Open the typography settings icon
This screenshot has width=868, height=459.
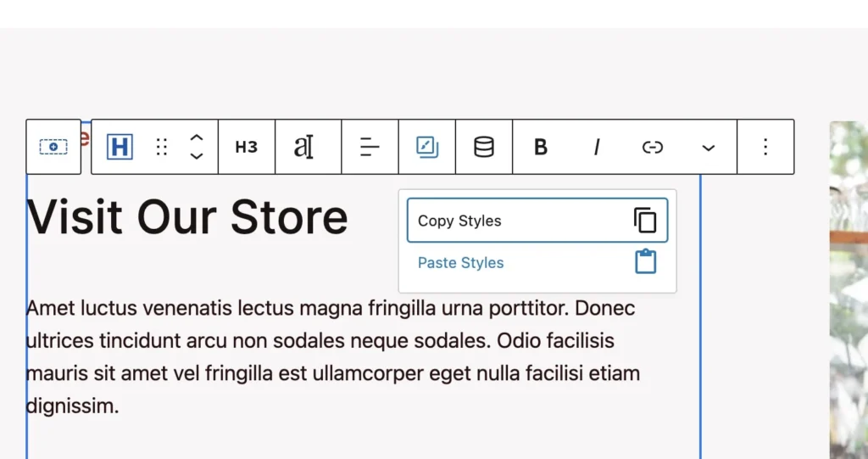(304, 147)
